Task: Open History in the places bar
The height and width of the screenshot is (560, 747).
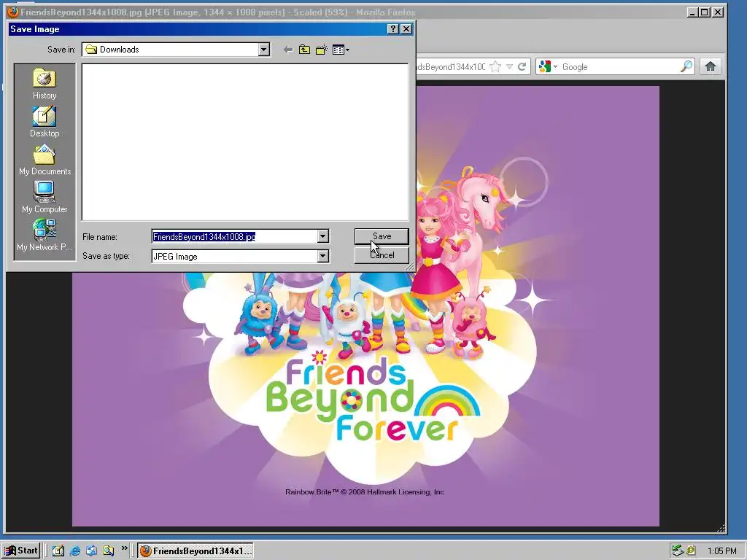Action: (44, 84)
